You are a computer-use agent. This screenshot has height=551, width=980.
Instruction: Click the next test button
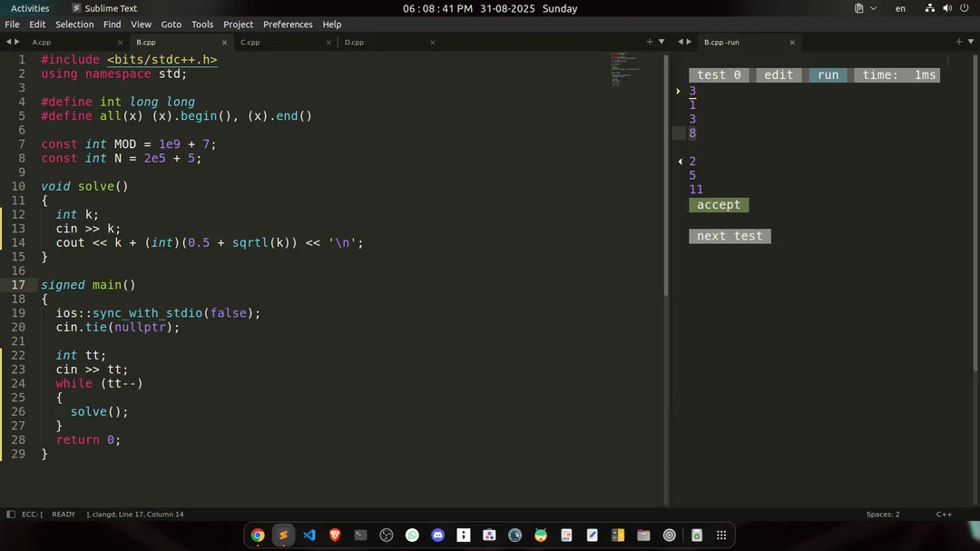tap(730, 236)
